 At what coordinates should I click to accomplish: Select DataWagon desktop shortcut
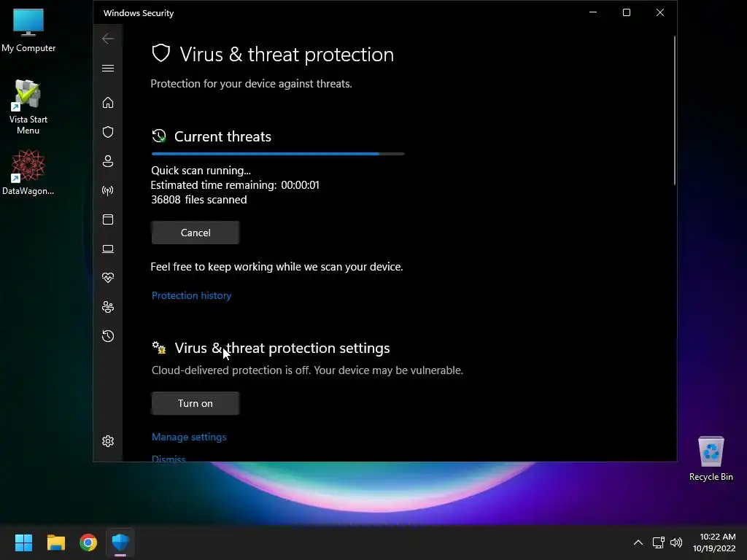(28, 172)
